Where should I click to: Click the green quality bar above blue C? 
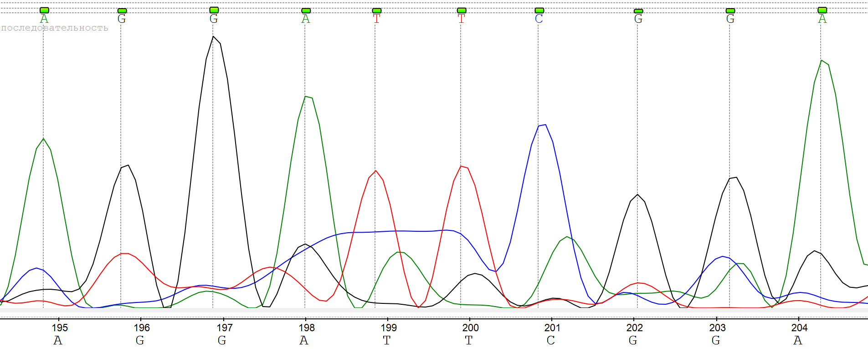[x=539, y=10]
